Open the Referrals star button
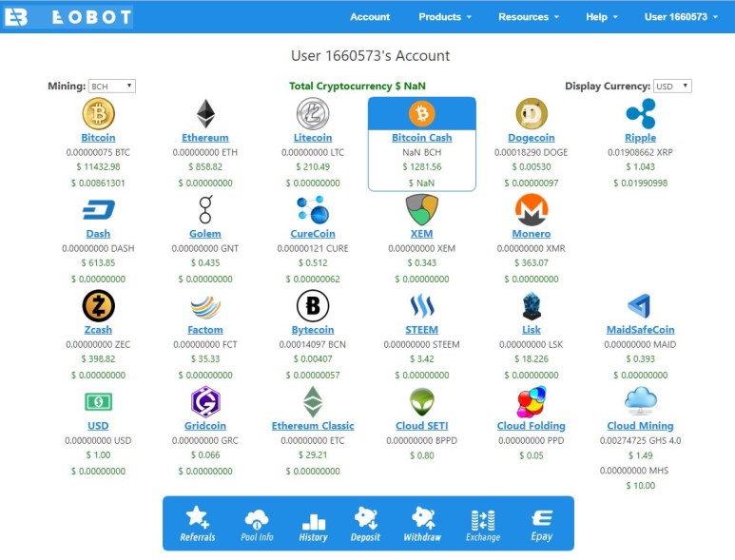The width and height of the screenshot is (735, 560). (x=198, y=524)
